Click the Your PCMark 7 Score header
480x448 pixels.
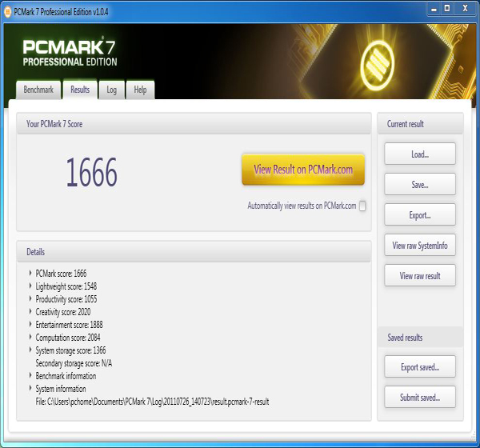click(194, 124)
